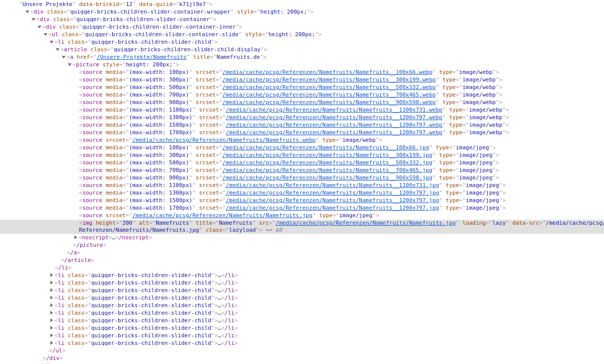Open the img src Namefruits.jpg link
The height and width of the screenshot is (364, 604).
[365, 223]
